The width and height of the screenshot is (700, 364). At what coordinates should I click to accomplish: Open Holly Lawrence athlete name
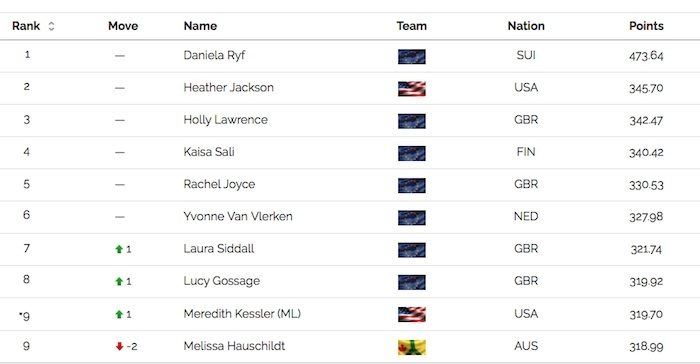[225, 120]
